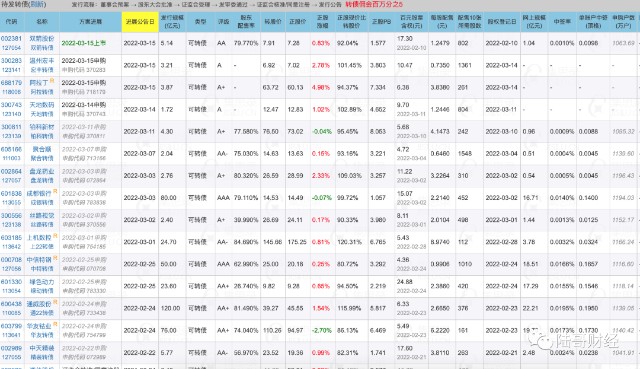Image resolution: width=640 pixels, height=369 pixels.
Task: Open bond code 123139 link
Action: pyautogui.click(x=11, y=136)
